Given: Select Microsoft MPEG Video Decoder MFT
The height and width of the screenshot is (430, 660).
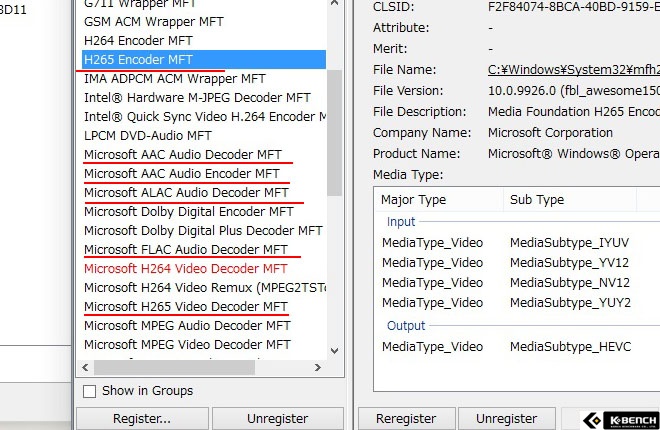Looking at the screenshot, I should [x=187, y=345].
